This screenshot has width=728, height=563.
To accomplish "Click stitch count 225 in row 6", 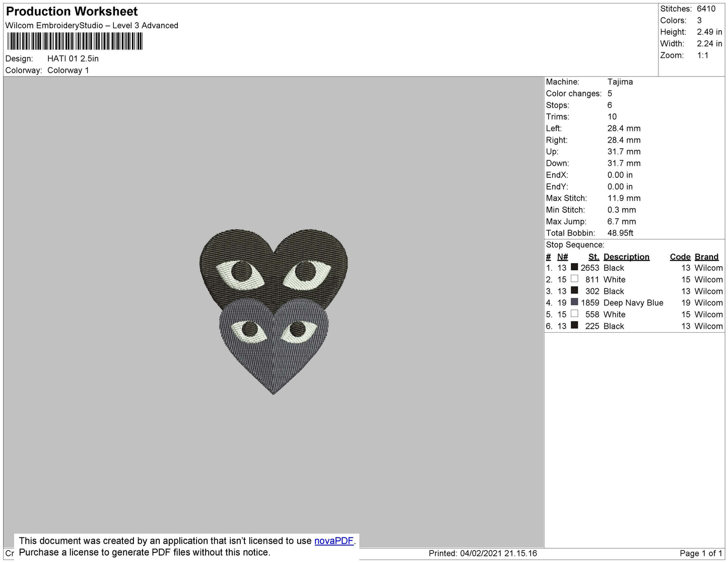I will coord(592,326).
